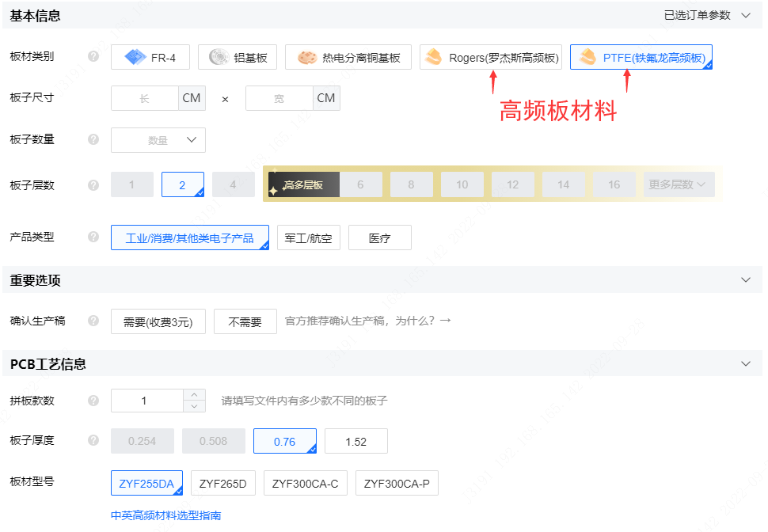Click help icon next to 板子层数
The image size is (768, 532).
click(x=93, y=185)
